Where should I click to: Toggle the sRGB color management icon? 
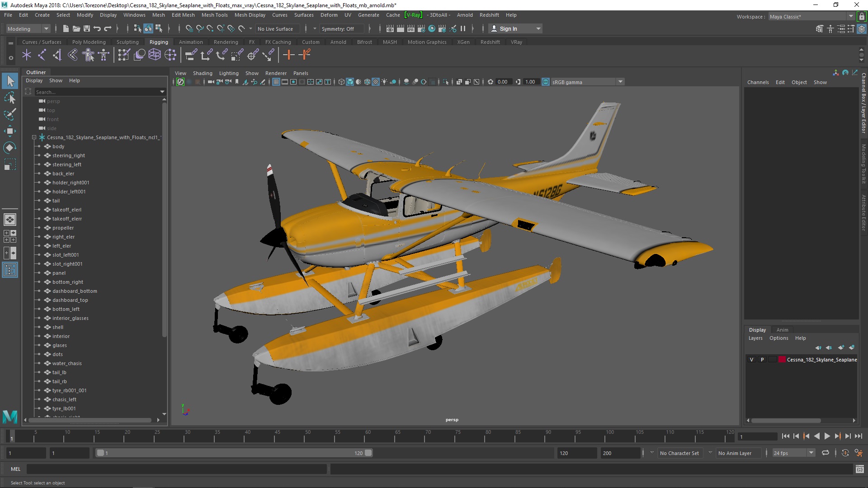click(545, 82)
